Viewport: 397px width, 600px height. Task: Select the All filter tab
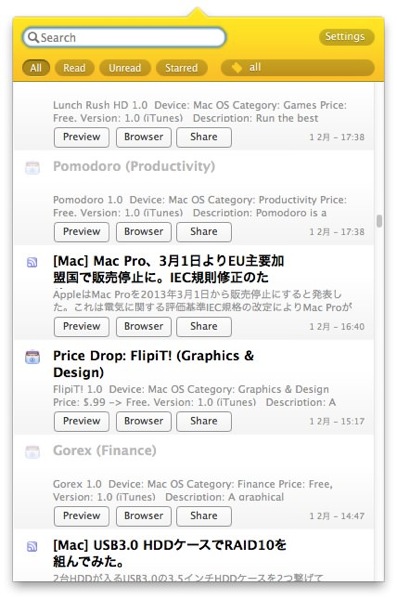[36, 68]
